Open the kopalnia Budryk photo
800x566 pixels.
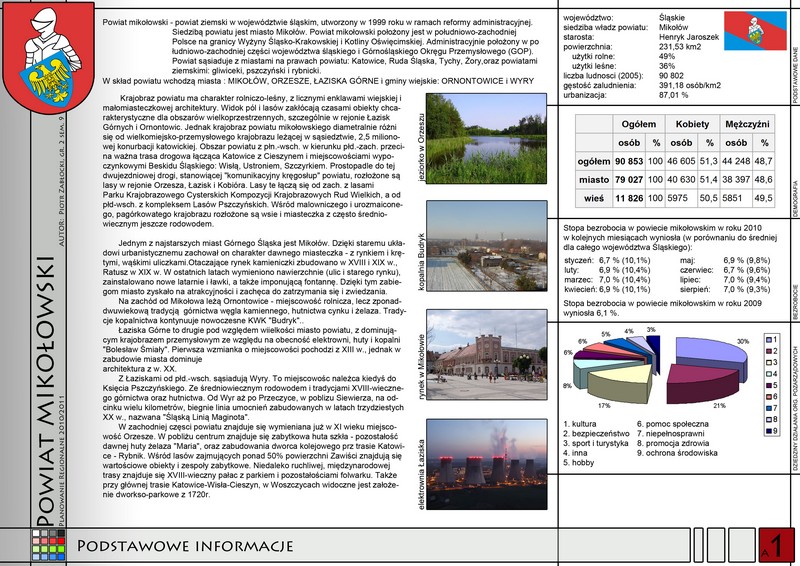point(486,246)
